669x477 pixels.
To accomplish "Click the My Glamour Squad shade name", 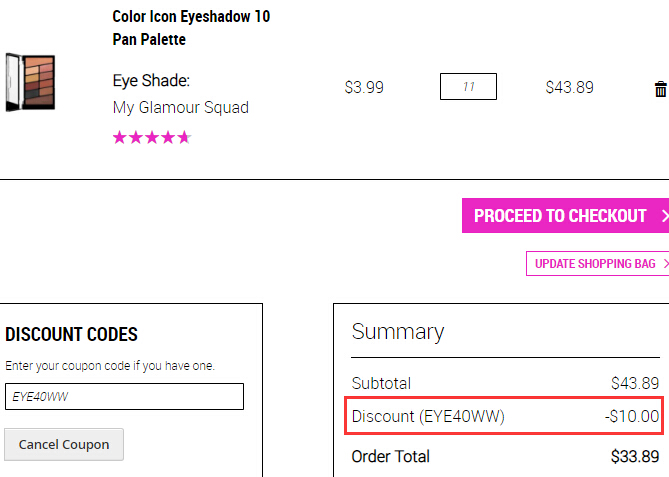I will coord(180,108).
